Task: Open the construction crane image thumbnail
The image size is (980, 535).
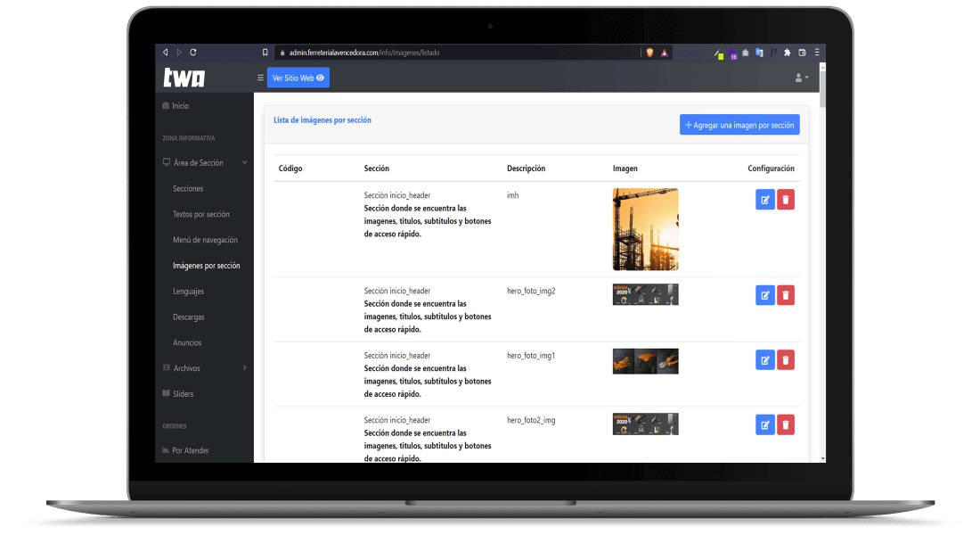Action: click(x=646, y=229)
